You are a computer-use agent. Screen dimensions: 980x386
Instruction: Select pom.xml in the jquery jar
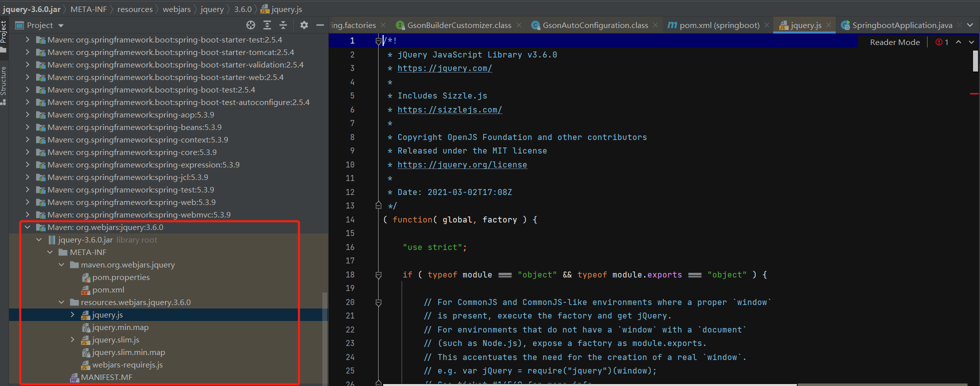tap(108, 290)
